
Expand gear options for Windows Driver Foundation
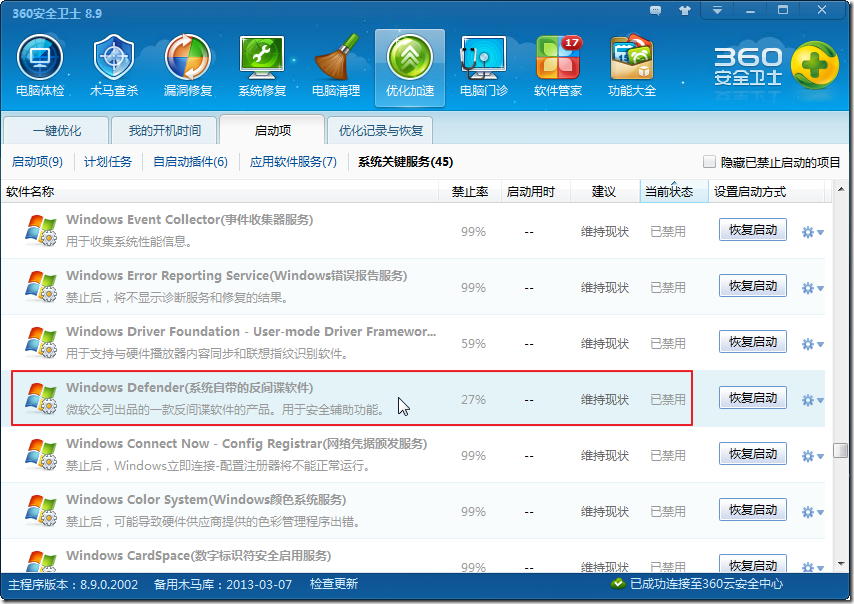pyautogui.click(x=813, y=344)
